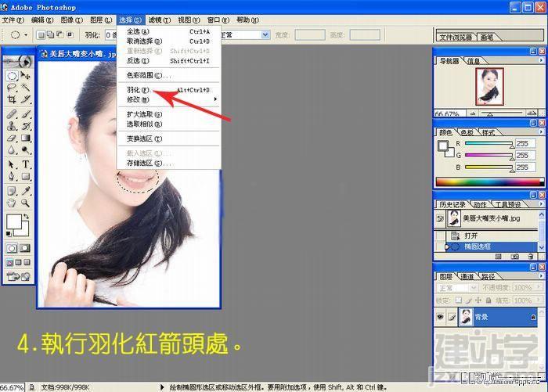This screenshot has width=548, height=392.
Task: Open the 样式 style dropdown in options bar
Action: (x=265, y=34)
